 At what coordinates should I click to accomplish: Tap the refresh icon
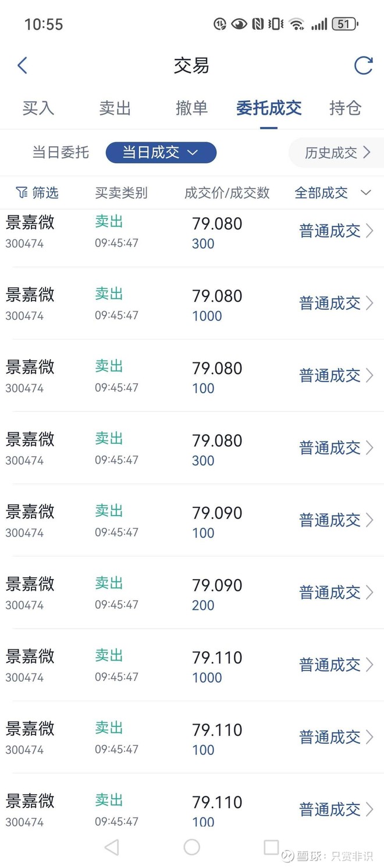tap(363, 65)
